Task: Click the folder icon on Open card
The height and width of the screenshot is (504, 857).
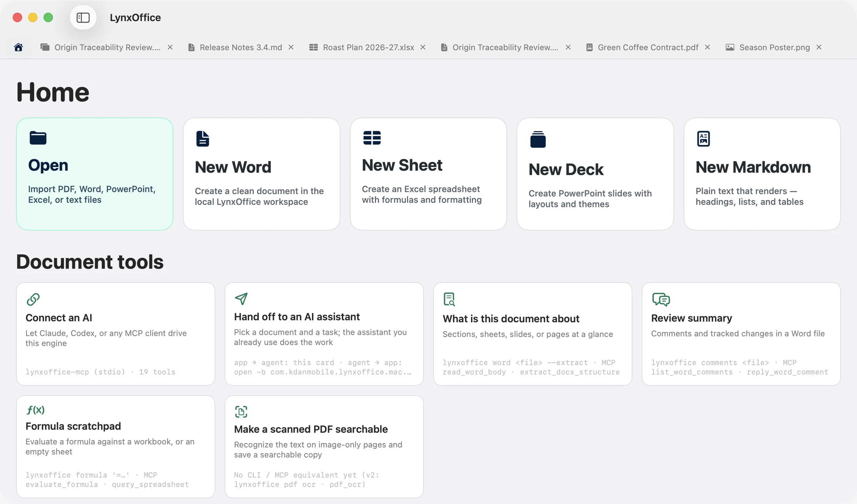Action: click(x=38, y=138)
